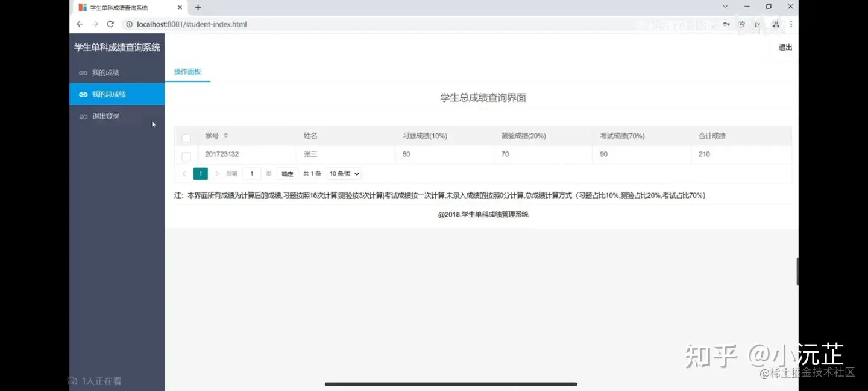Click the browser forward arrow

[95, 24]
